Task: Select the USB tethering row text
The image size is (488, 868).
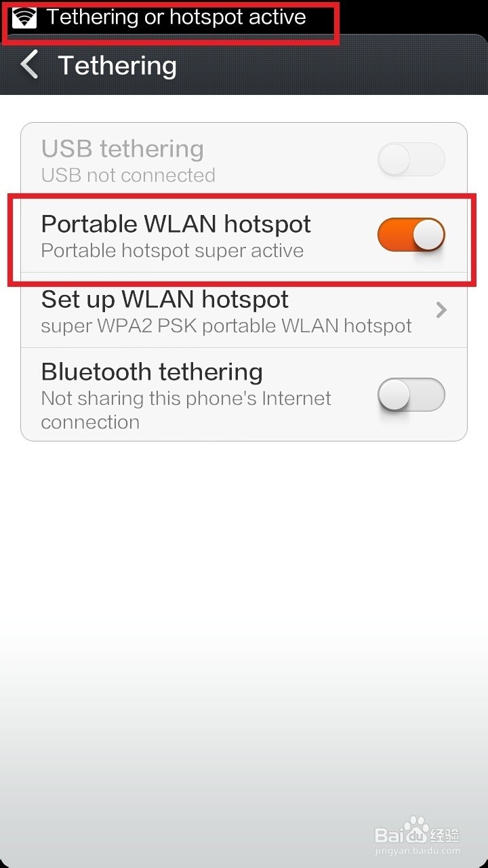Action: [x=123, y=149]
